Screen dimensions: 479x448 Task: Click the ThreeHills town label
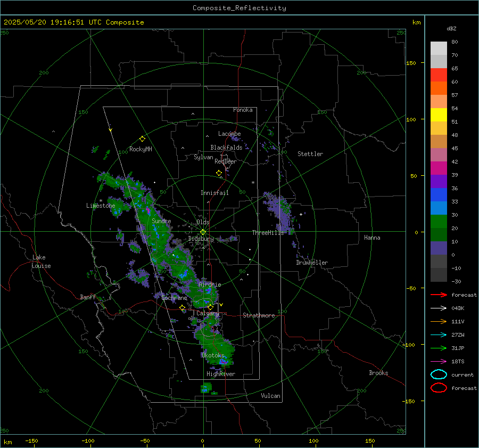pos(268,233)
